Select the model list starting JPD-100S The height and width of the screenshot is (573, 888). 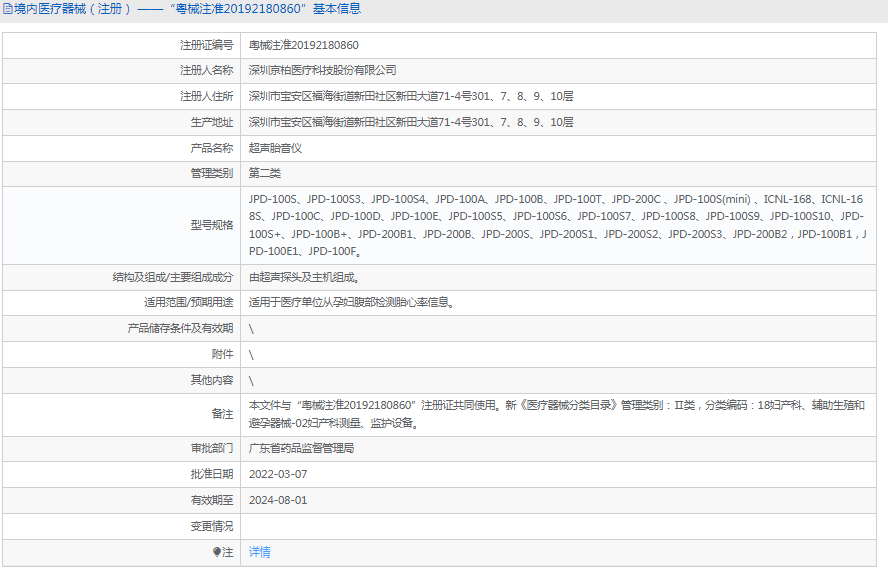point(557,225)
